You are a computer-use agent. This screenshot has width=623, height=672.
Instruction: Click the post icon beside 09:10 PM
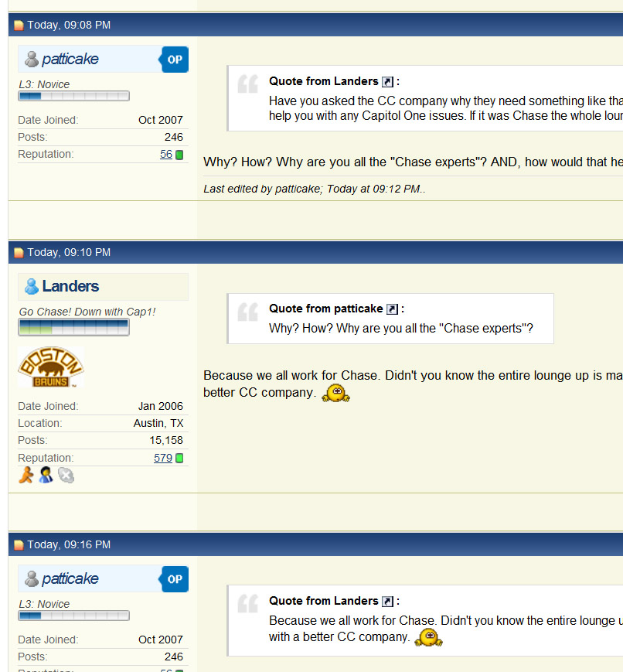(19, 252)
